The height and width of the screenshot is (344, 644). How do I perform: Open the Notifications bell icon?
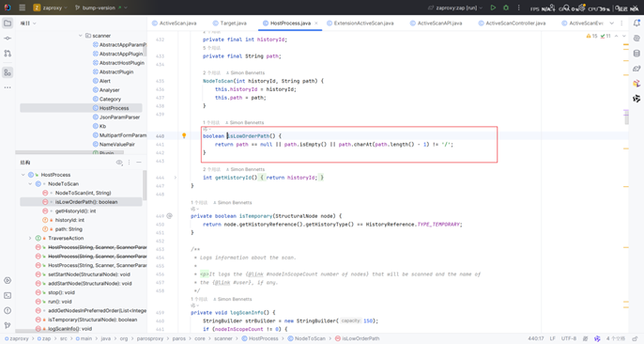[636, 23]
